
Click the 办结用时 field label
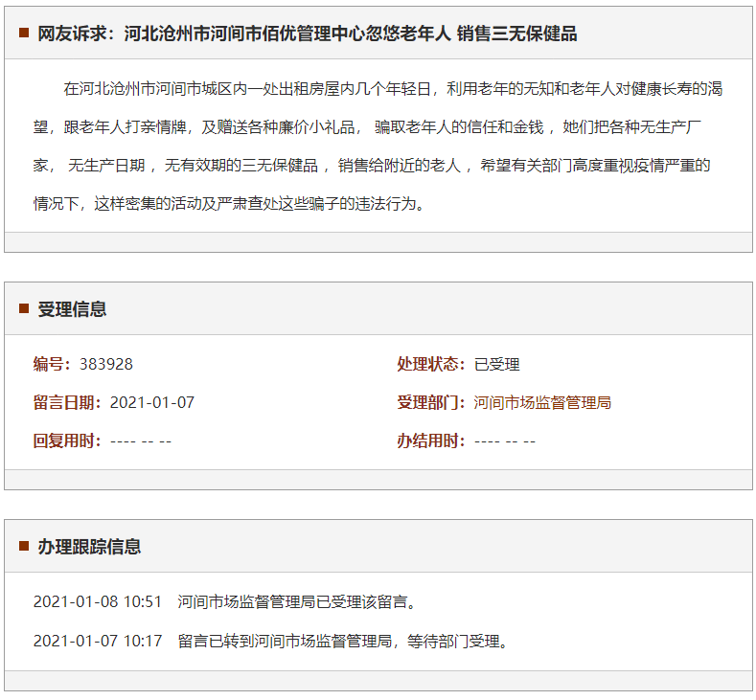431,440
